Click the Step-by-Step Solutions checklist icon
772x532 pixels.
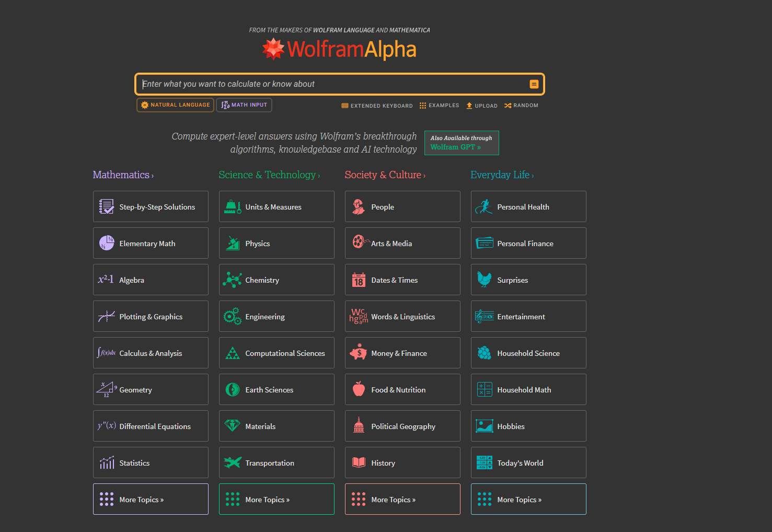click(x=107, y=206)
